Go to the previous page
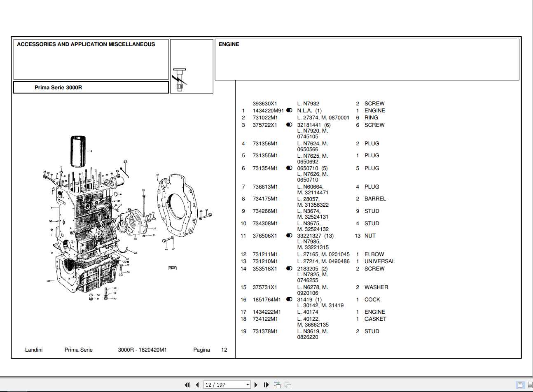533x392 pixels. pyautogui.click(x=197, y=385)
